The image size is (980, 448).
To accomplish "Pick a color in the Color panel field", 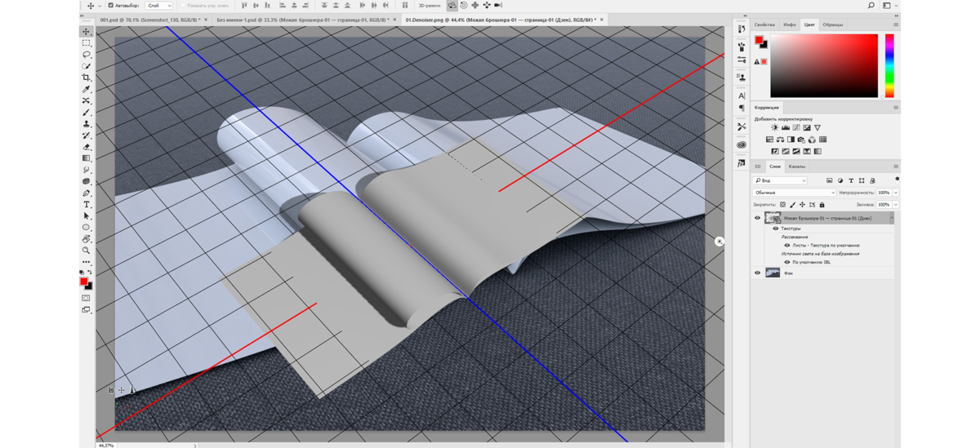I will [x=826, y=65].
